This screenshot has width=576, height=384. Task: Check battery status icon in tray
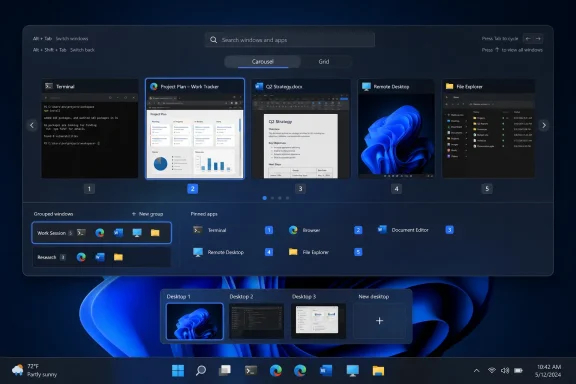518,370
